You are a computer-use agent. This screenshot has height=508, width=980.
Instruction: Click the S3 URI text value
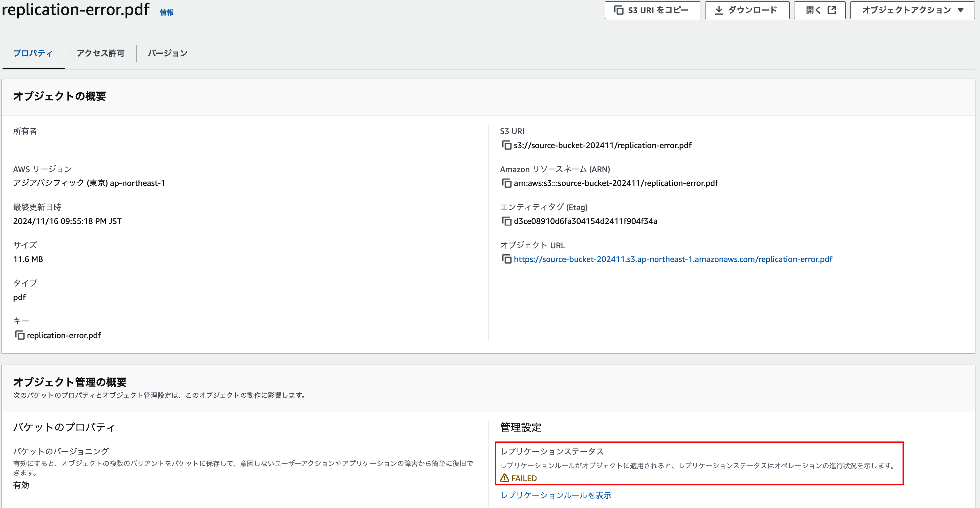point(602,145)
